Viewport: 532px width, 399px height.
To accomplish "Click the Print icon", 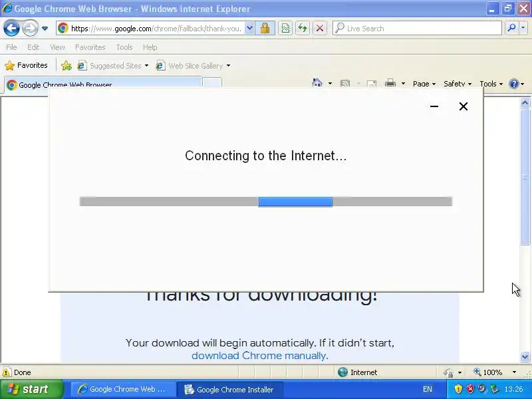I will click(x=390, y=83).
